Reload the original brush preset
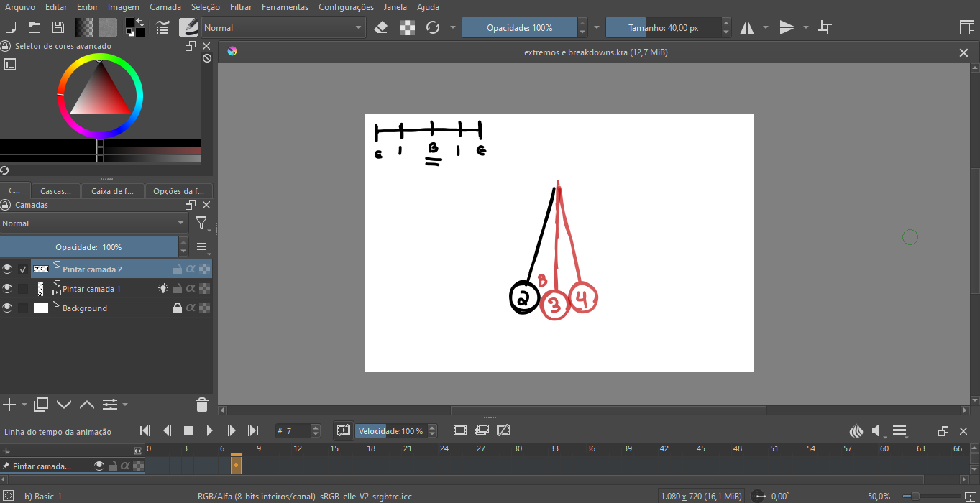 pyautogui.click(x=433, y=28)
